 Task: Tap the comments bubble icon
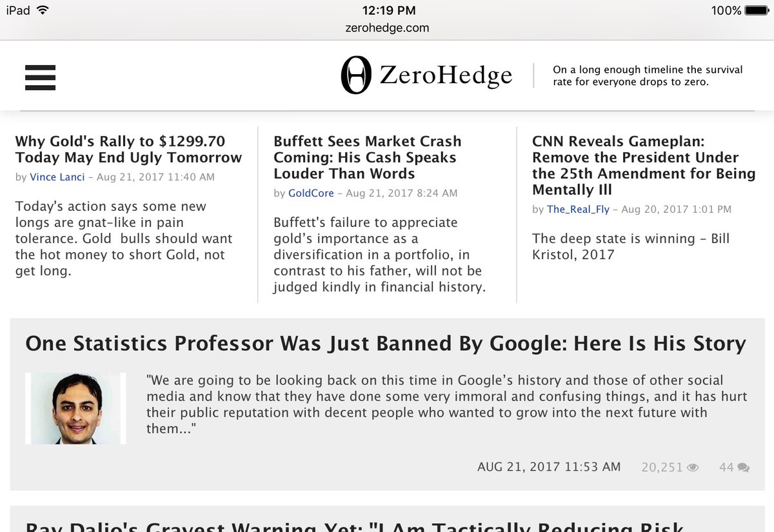tap(743, 468)
